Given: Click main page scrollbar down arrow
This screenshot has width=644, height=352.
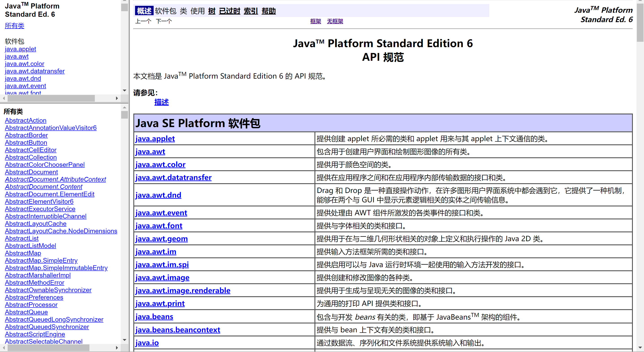Looking at the screenshot, I should [x=640, y=348].
